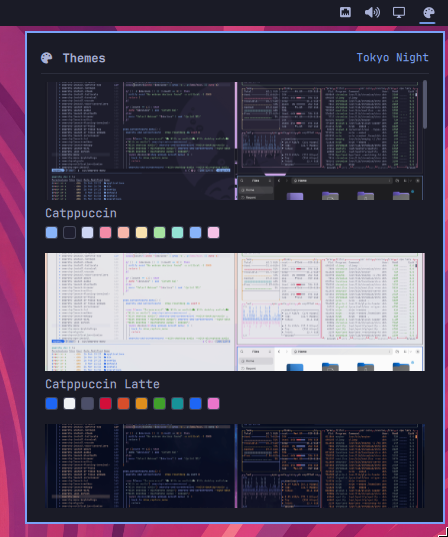The height and width of the screenshot is (537, 448).
Task: Pick the amber yellow Catppuccin Latte swatch
Action: coord(141,403)
